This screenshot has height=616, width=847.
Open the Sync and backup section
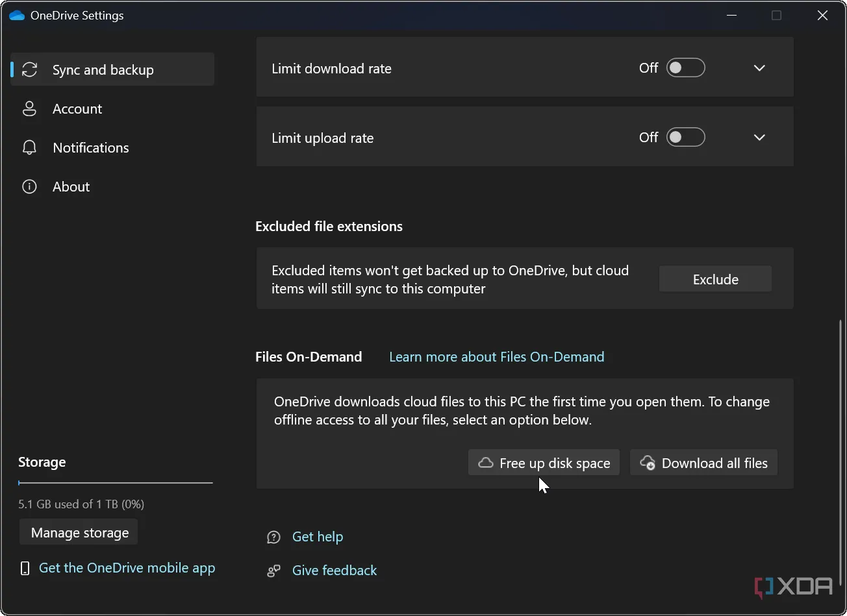point(112,69)
